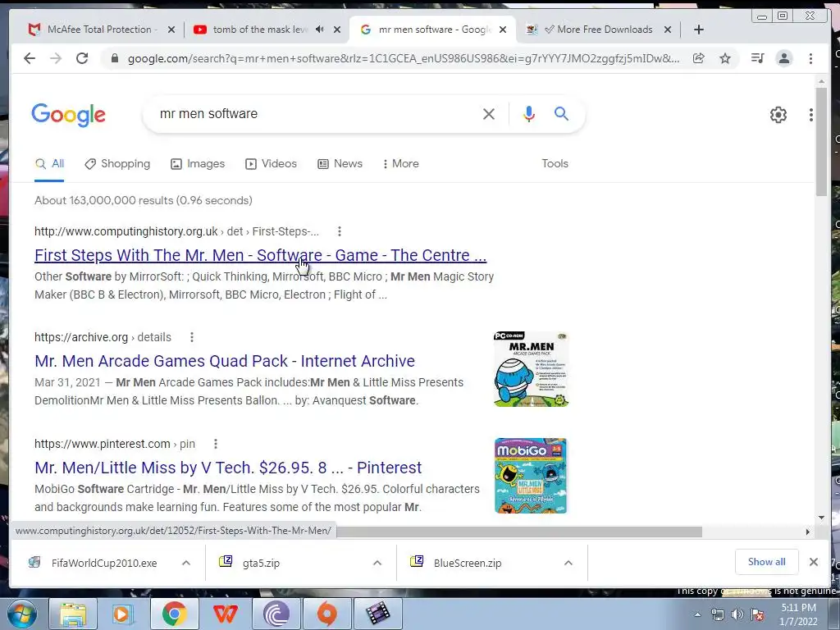
Task: Open the MobiGo cartridge thumbnail
Action: click(x=531, y=476)
